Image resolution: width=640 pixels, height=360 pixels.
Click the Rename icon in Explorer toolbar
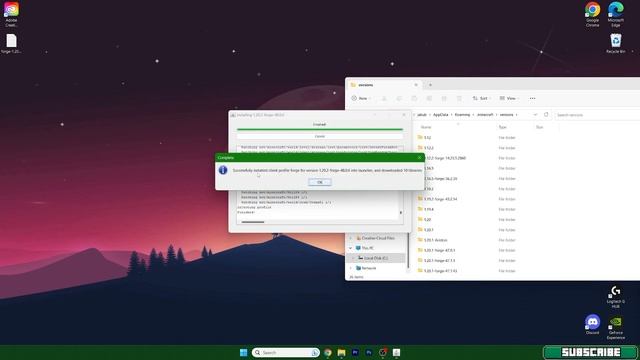pos(429,98)
